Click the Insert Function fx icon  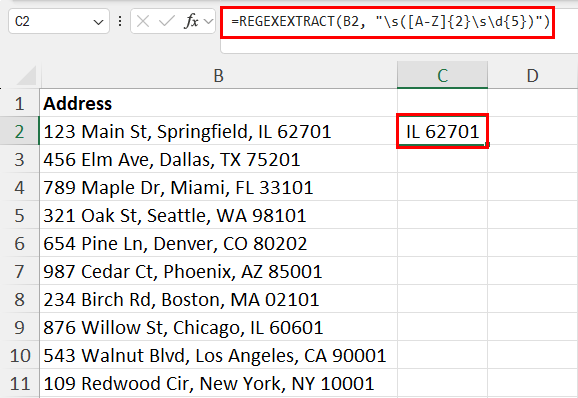point(192,21)
